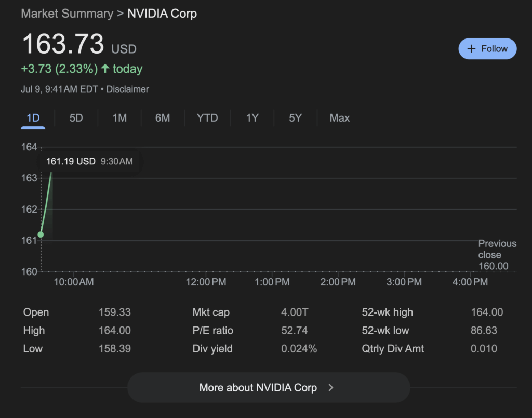Show the 1Y price chart
Image resolution: width=532 pixels, height=418 pixels.
click(x=252, y=118)
